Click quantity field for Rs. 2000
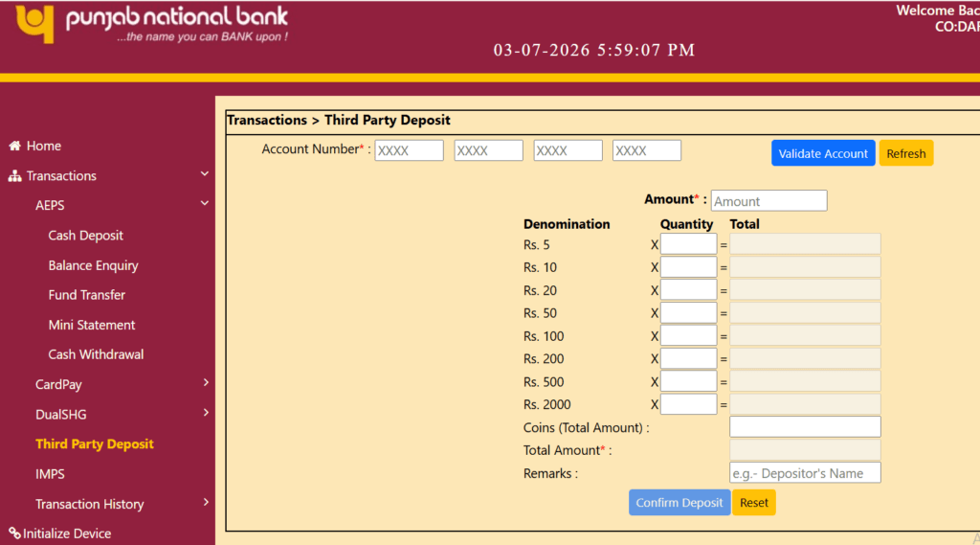 [688, 404]
